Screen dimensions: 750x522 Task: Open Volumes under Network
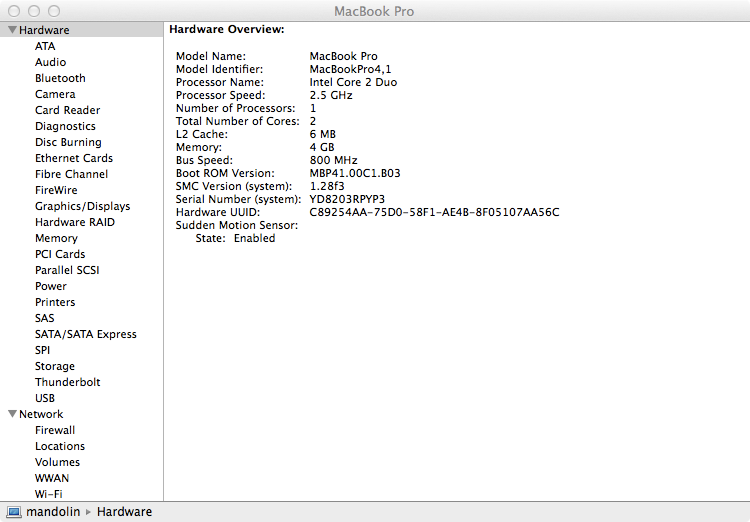[x=57, y=462]
